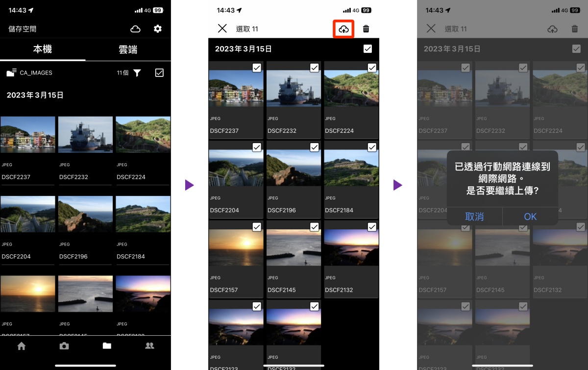Upload selected photos with the cloud upload icon
588x370 pixels.
pos(343,28)
